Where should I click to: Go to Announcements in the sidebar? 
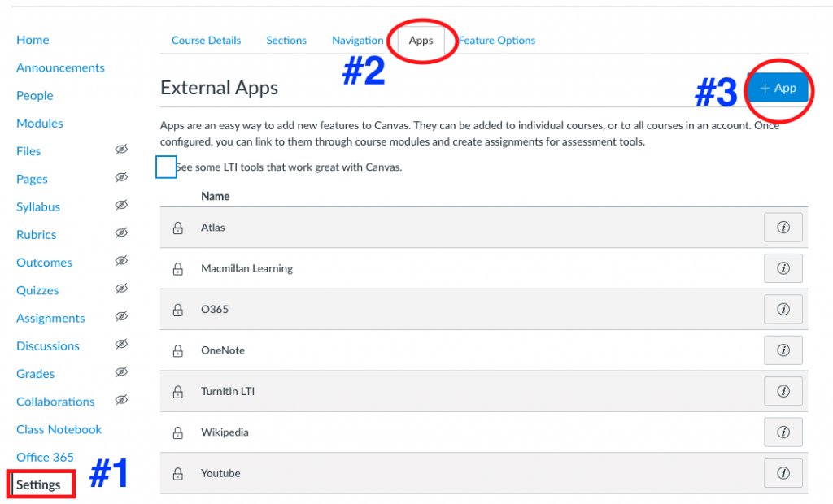tap(60, 68)
